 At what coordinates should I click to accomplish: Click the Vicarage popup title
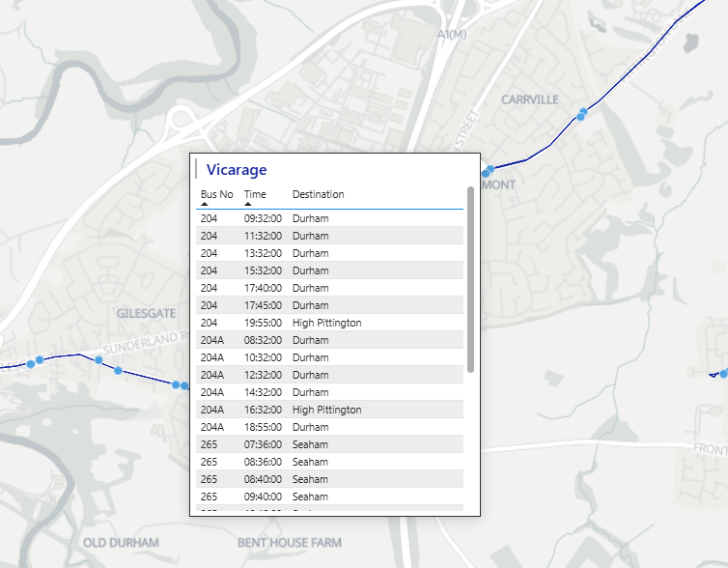click(237, 170)
